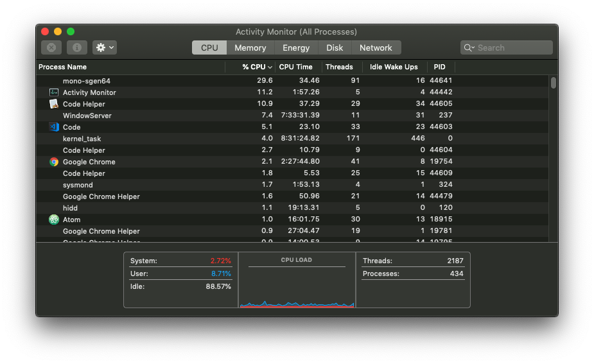This screenshot has width=594, height=364.
Task: Click PID 44641 cell
Action: 441,80
